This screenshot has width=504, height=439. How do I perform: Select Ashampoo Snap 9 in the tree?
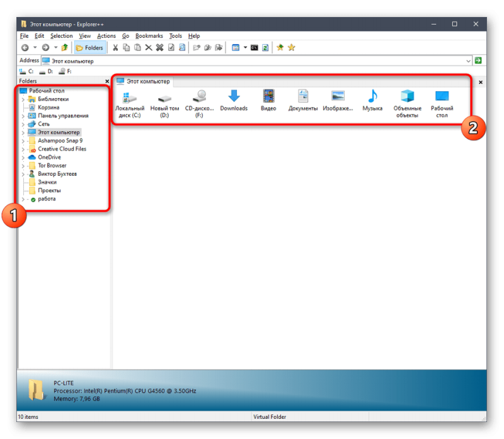point(60,140)
